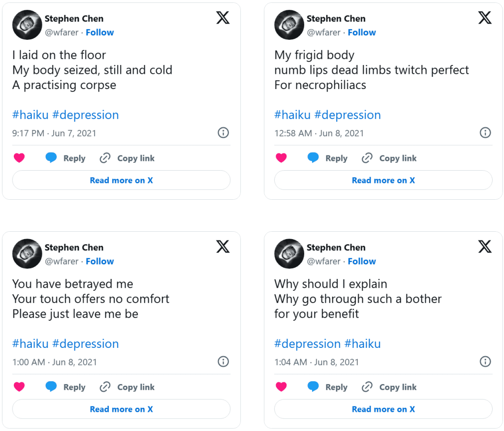This screenshot has height=431, width=504.
Task: Click the info icon on the 1:04 AM tweet
Action: 485,362
